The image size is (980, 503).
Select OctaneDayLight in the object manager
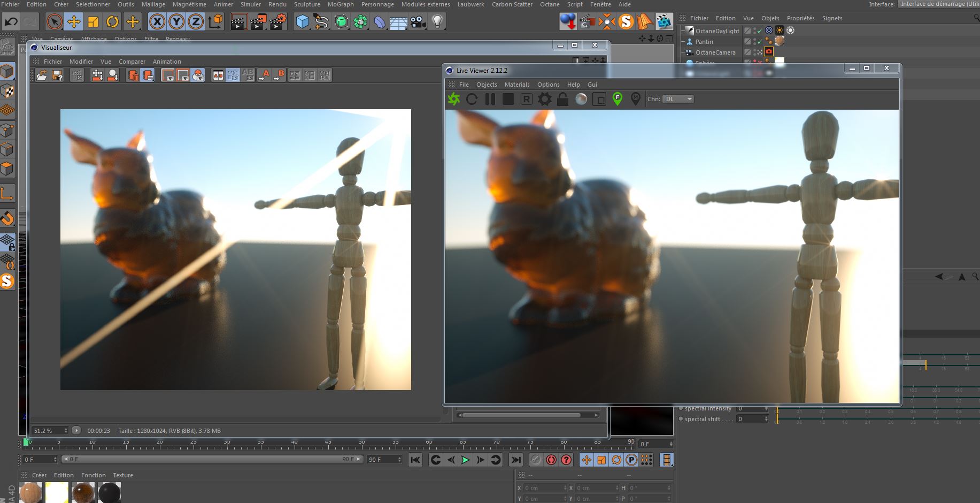point(717,31)
